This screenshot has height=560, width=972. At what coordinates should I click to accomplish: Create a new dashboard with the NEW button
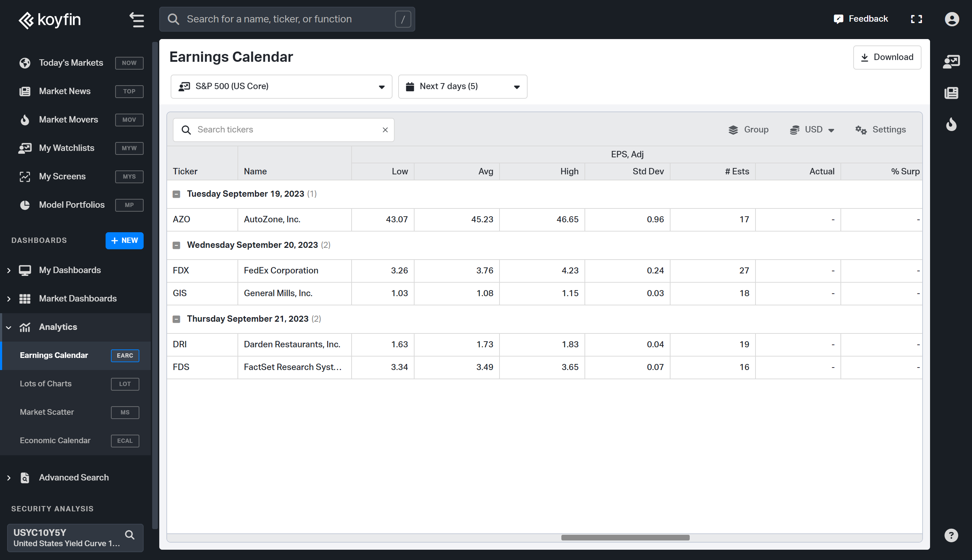124,240
